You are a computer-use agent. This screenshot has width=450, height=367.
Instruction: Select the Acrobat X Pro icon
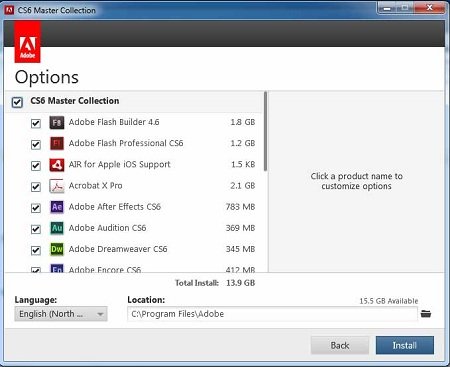tap(57, 186)
